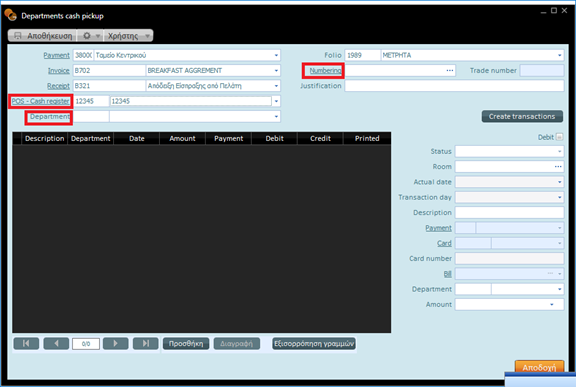Click the Bill link label
This screenshot has height=387, width=576.
[447, 274]
